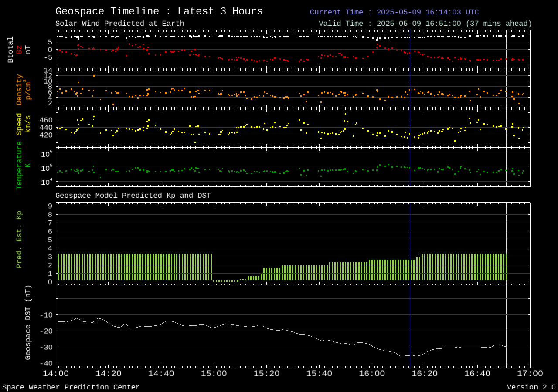Click the red Bz axis label

pyautogui.click(x=19, y=50)
